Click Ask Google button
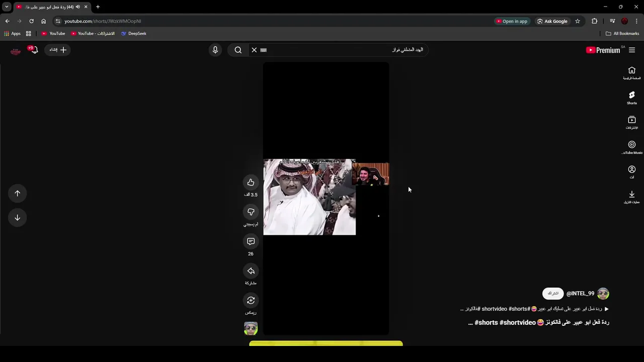Viewport: 644px width, 362px height. pos(552,21)
